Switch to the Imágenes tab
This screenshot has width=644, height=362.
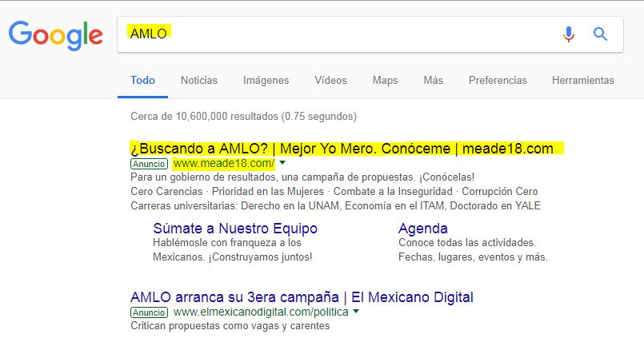coord(266,80)
